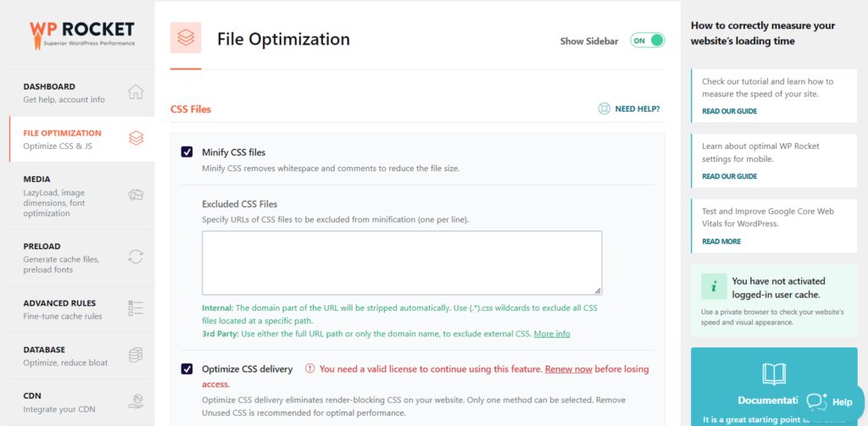Click the Excluded CSS Files label
Screen dimensions: 868x426
[x=240, y=204]
